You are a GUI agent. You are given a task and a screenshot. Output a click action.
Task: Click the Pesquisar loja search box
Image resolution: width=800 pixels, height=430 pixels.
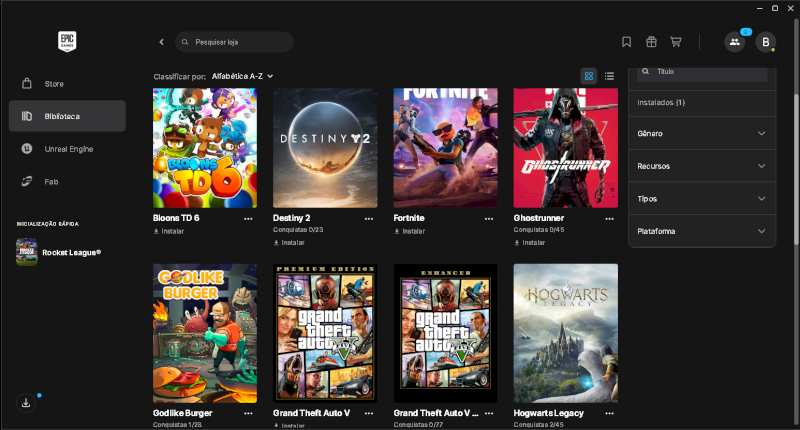(x=234, y=42)
